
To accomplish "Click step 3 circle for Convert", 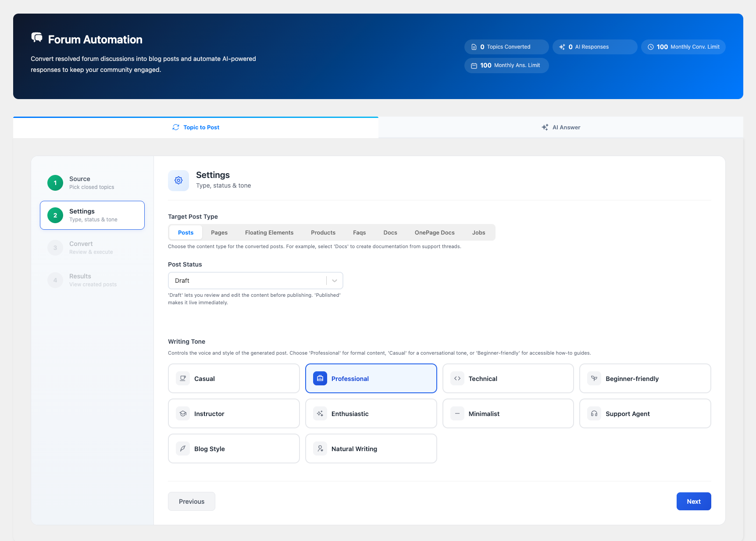I will tap(55, 248).
